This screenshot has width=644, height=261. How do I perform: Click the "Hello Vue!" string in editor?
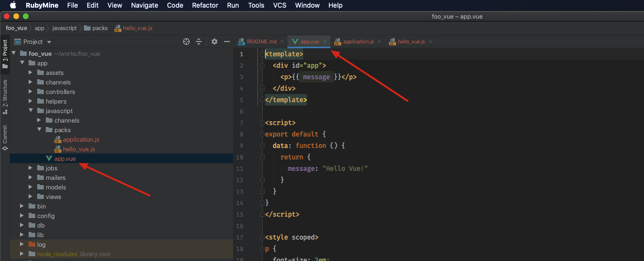345,168
